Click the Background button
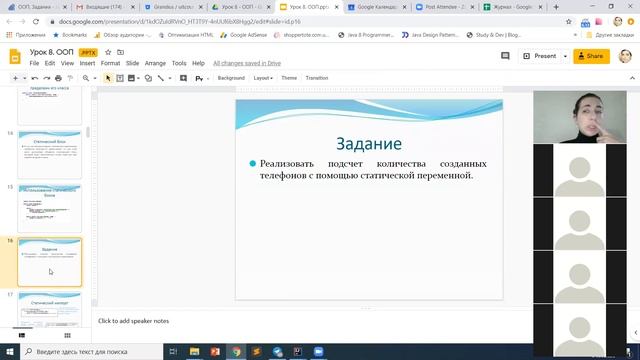 tap(231, 78)
